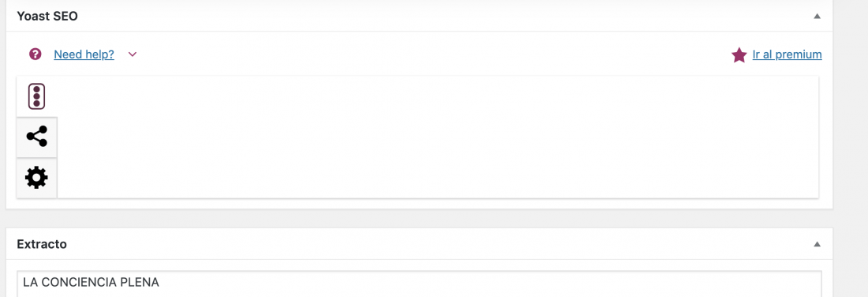Screen dimensions: 868x297
Task: Place cursor in the LA CONCIENCIA PLENA text
Action: pyautogui.click(x=92, y=283)
